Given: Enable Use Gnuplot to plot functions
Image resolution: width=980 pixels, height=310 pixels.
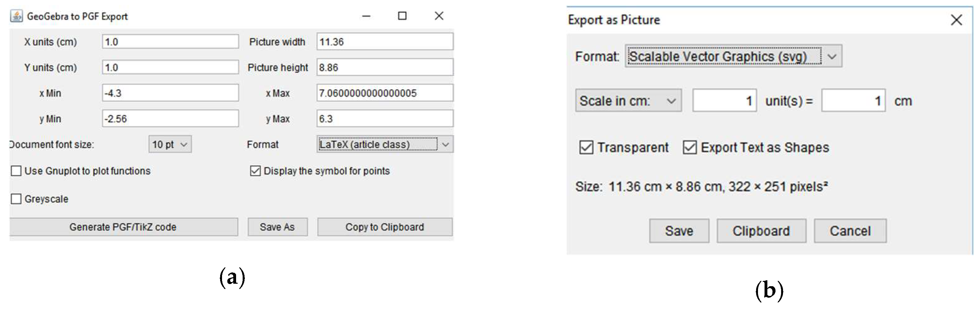Looking at the screenshot, I should click(x=16, y=171).
